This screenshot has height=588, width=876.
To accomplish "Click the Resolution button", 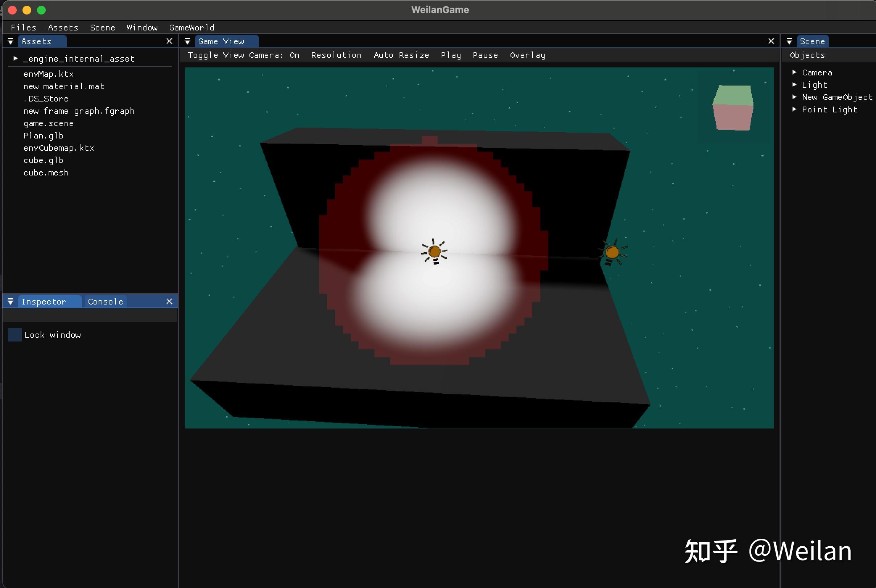I will pos(336,55).
